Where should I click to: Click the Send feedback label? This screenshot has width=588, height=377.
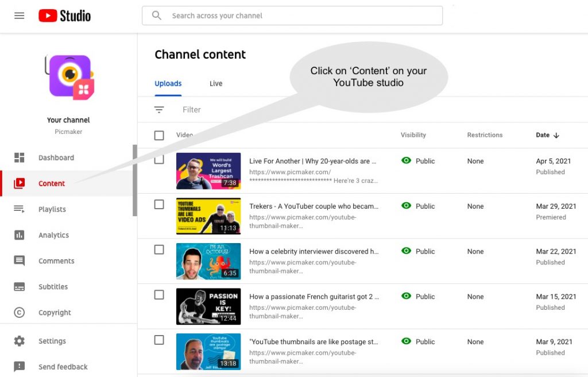[x=63, y=367]
